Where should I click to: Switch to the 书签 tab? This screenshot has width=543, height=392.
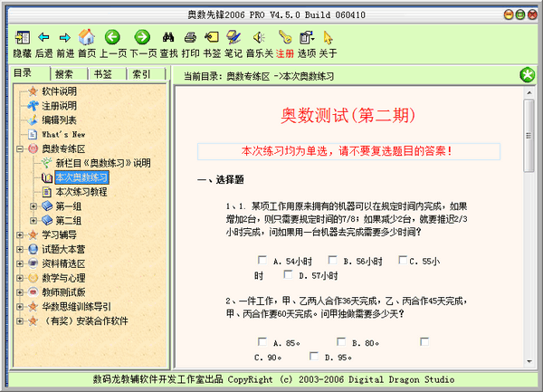(103, 73)
